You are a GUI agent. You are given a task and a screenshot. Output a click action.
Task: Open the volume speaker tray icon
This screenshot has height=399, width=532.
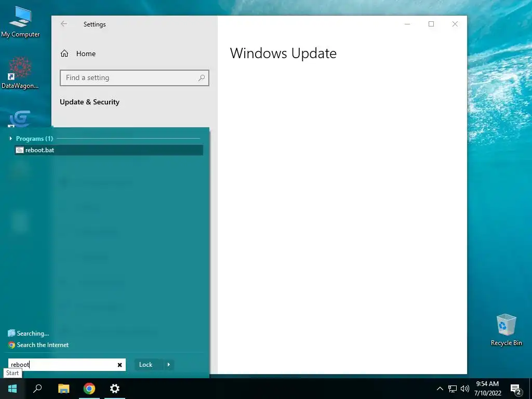tap(465, 389)
